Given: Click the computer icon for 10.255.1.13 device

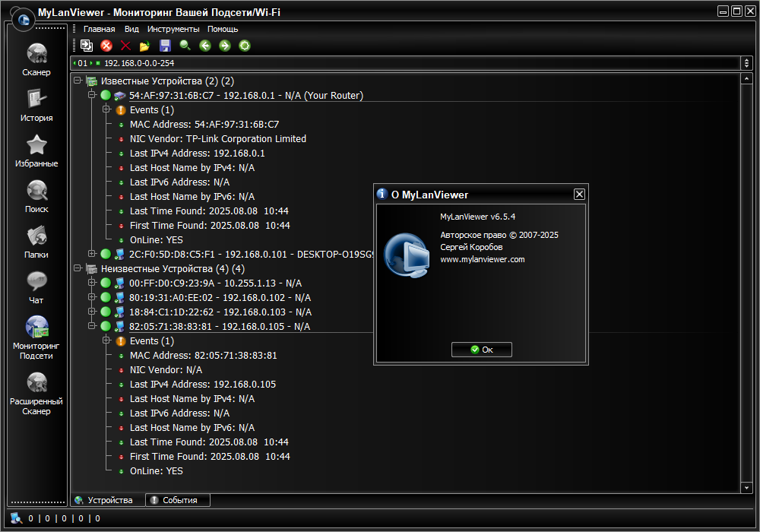Looking at the screenshot, I should coord(120,283).
